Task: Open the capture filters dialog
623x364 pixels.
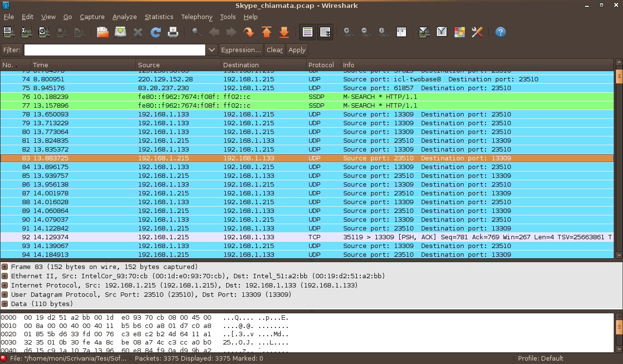Action: point(424,32)
